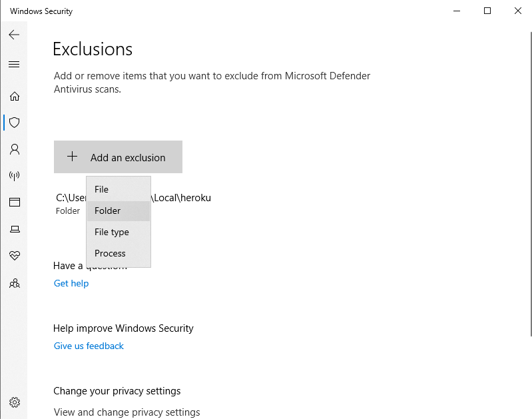
Task: Open Firewall & network protection icon
Action: pyautogui.click(x=14, y=176)
